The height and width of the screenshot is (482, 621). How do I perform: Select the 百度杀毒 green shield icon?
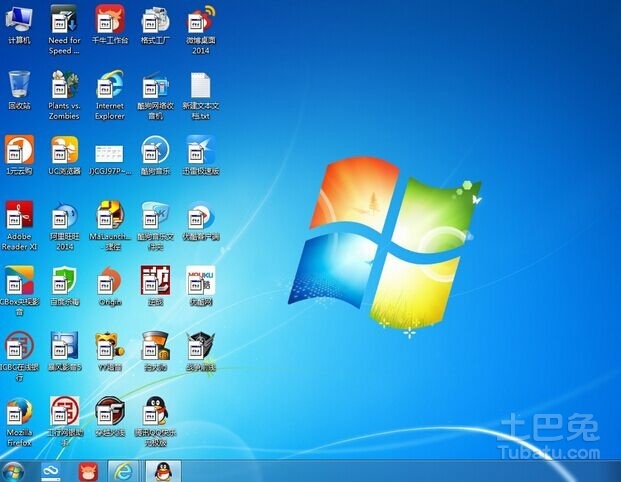click(64, 281)
